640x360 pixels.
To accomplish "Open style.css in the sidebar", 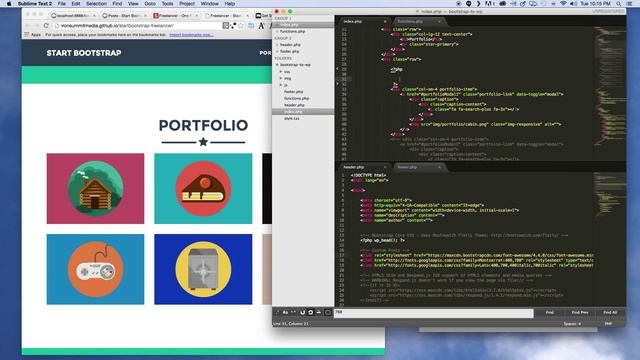I will click(291, 118).
